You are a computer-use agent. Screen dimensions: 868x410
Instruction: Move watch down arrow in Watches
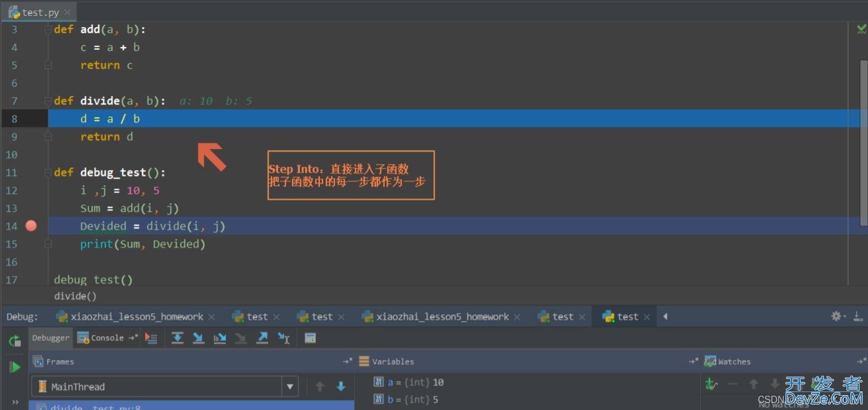point(775,384)
